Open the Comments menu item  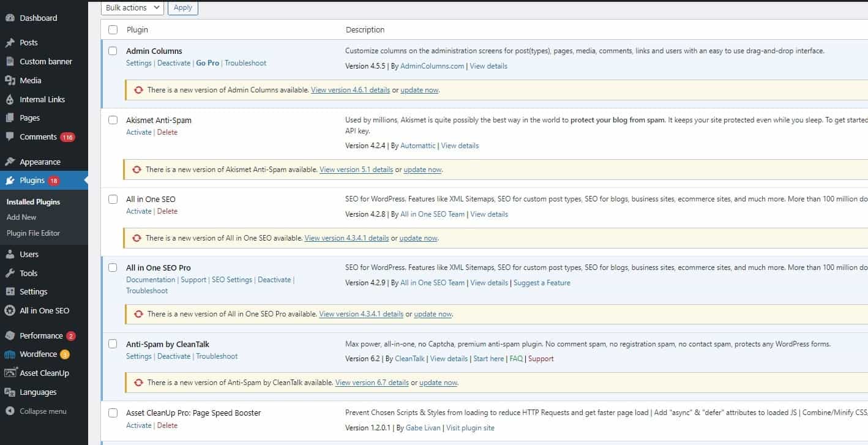click(44, 137)
